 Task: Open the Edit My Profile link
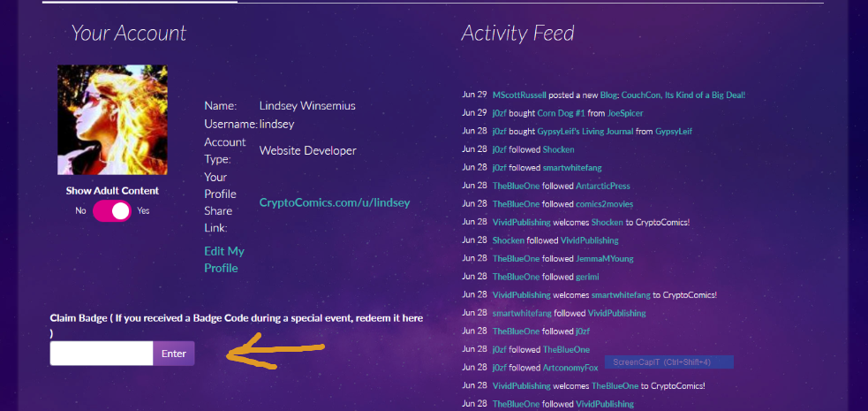(x=224, y=260)
